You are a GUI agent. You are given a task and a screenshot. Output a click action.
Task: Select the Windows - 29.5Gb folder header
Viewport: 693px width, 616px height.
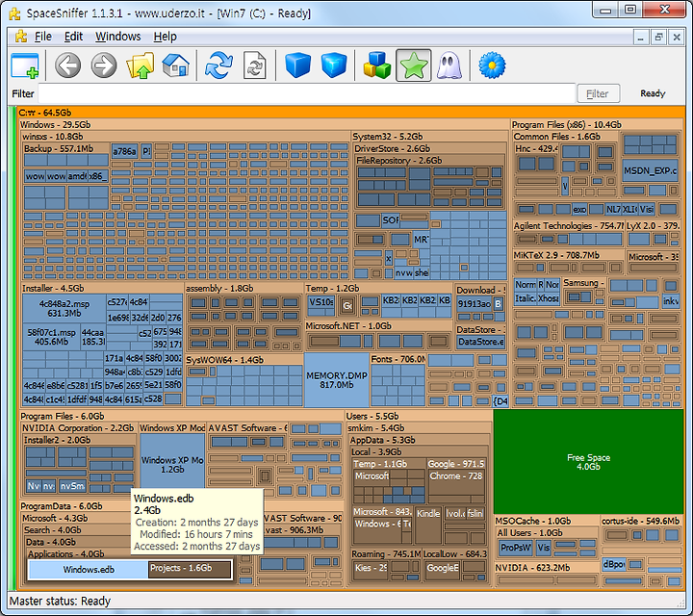(265, 124)
